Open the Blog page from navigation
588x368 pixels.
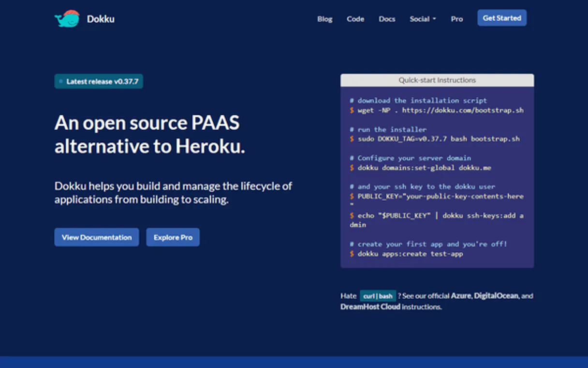pos(324,19)
